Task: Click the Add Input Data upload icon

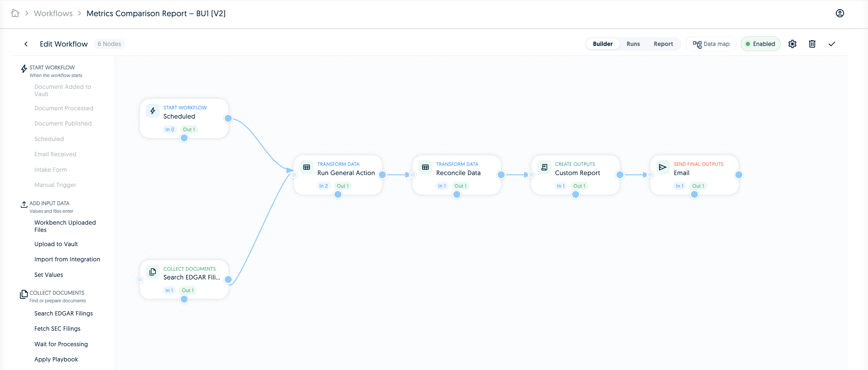Action: pos(23,204)
